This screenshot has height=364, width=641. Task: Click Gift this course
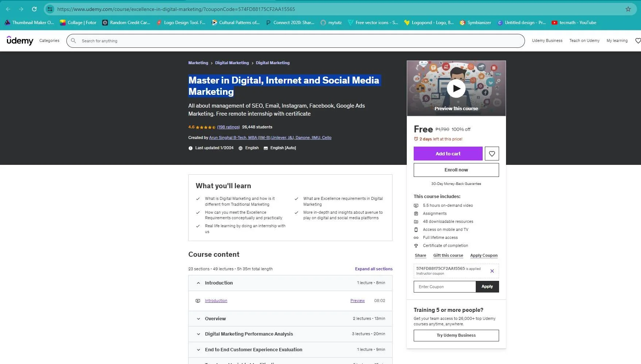tap(448, 255)
